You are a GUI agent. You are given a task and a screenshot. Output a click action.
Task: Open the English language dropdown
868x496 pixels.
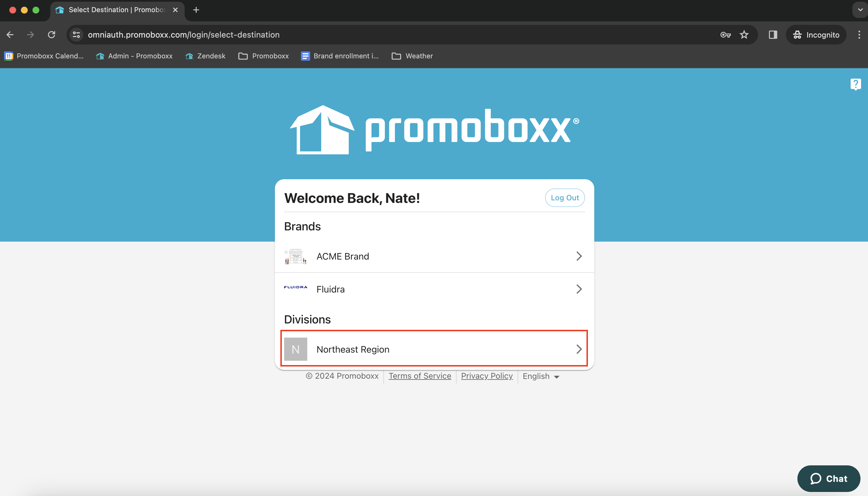(x=541, y=376)
